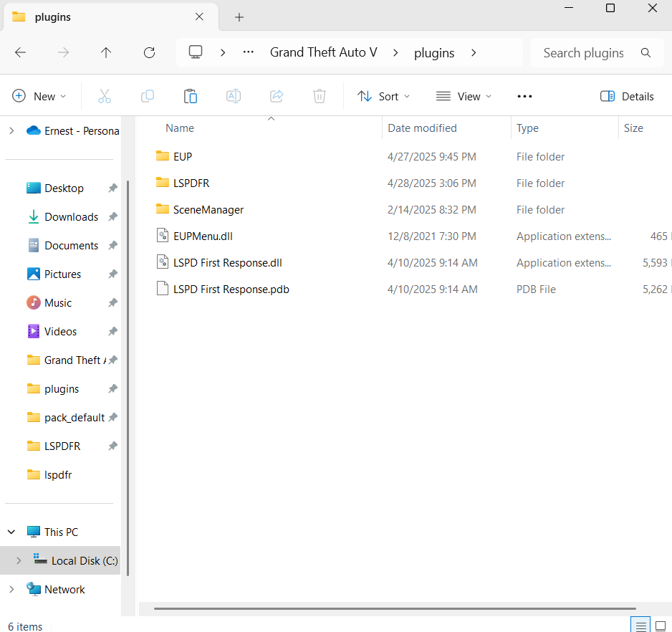Screen dimensions: 672x632
Task: Open the See more ellipsis menu
Action: [524, 96]
